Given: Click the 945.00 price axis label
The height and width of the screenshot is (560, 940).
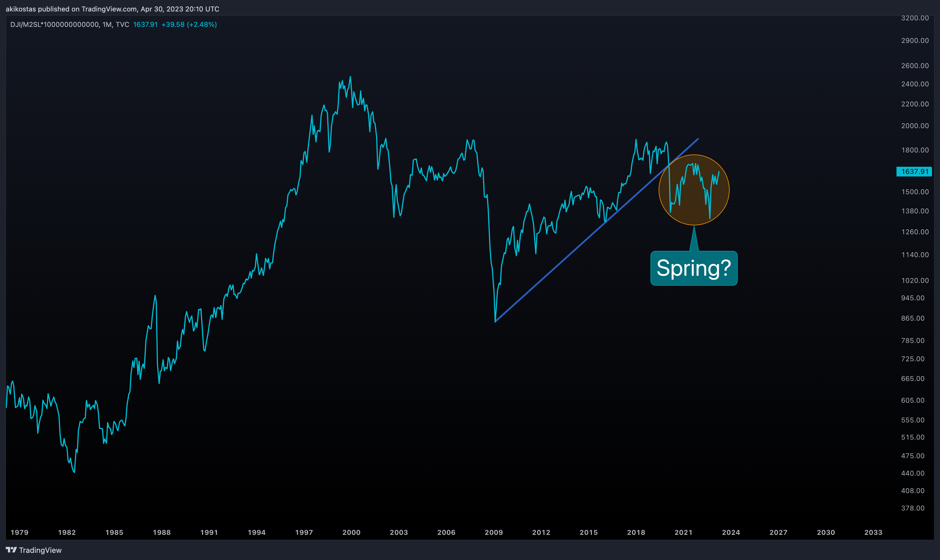Looking at the screenshot, I should point(913,298).
